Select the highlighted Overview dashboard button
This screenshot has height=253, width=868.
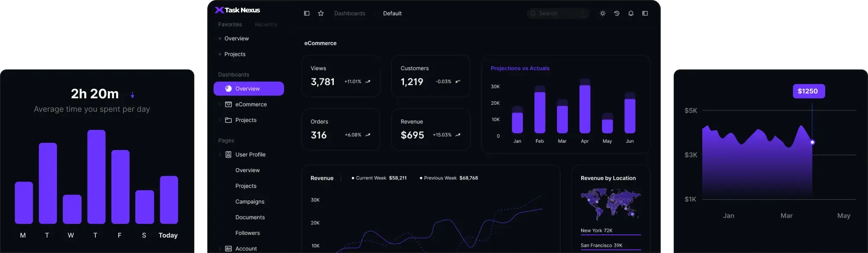click(x=248, y=89)
